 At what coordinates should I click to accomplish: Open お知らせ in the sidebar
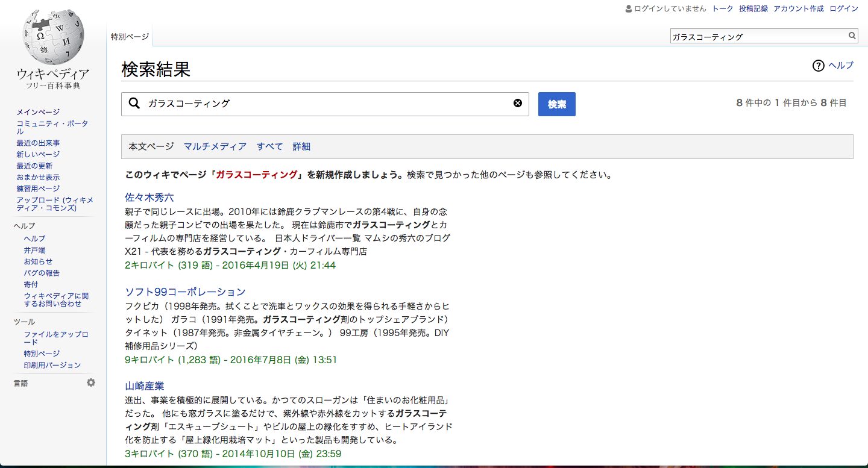[x=38, y=261]
